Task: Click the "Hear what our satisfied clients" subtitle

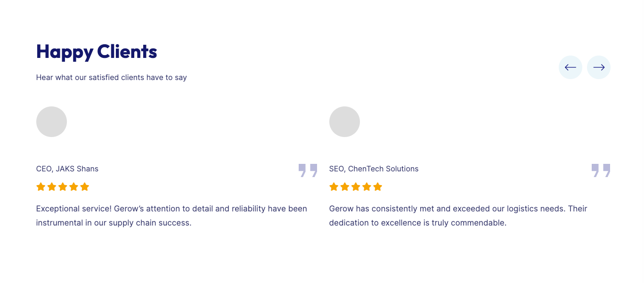Action: coord(112,77)
